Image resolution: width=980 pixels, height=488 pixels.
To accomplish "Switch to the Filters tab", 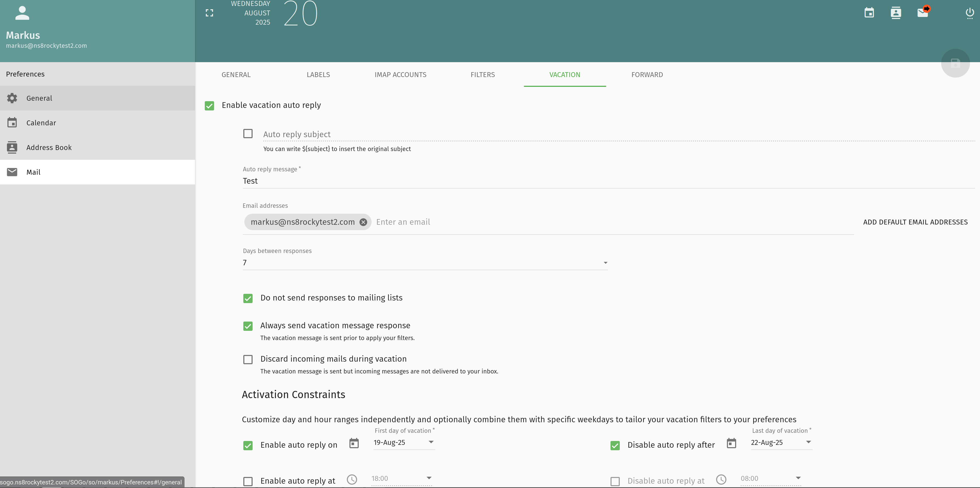I will pyautogui.click(x=482, y=75).
